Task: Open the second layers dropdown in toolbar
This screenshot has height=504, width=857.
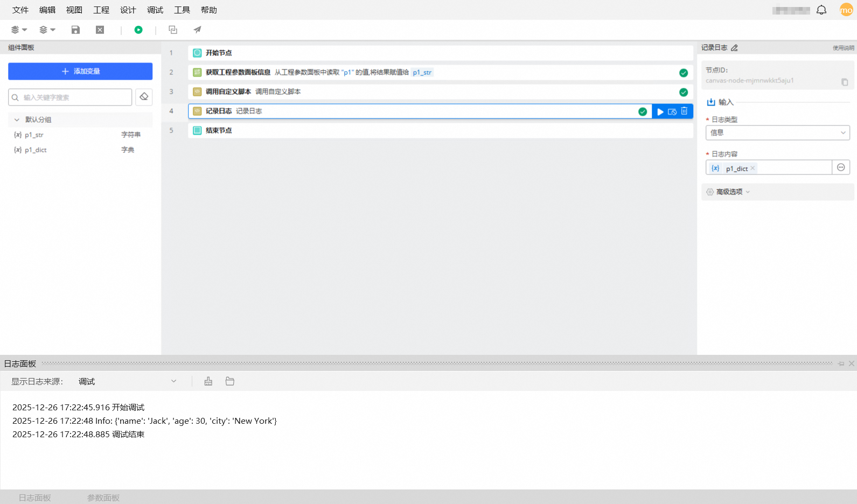Action: pos(47,30)
